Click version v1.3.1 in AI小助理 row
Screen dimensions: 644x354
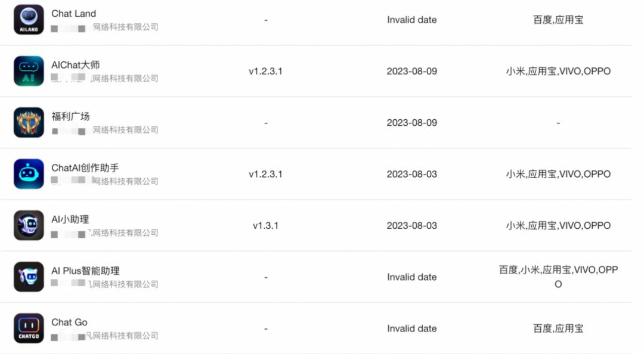[265, 226]
